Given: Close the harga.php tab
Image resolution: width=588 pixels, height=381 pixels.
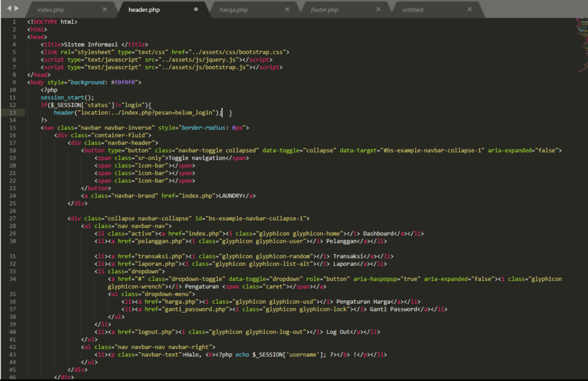Looking at the screenshot, I should [x=287, y=9].
